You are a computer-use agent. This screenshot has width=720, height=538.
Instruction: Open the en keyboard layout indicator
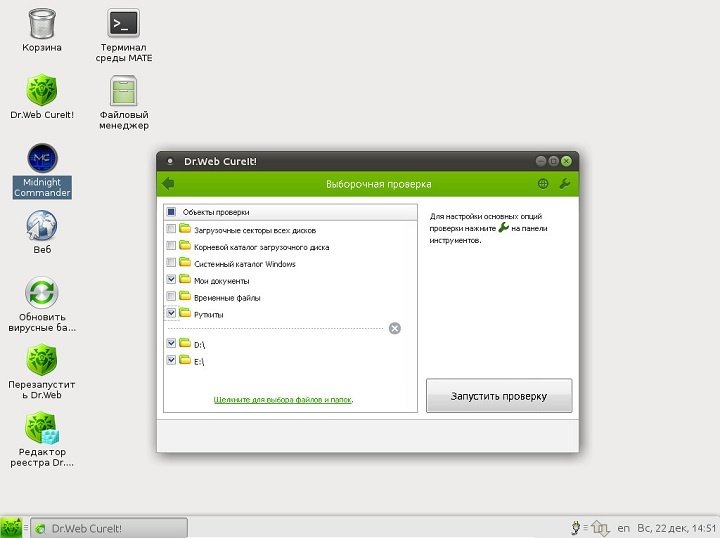[623, 528]
